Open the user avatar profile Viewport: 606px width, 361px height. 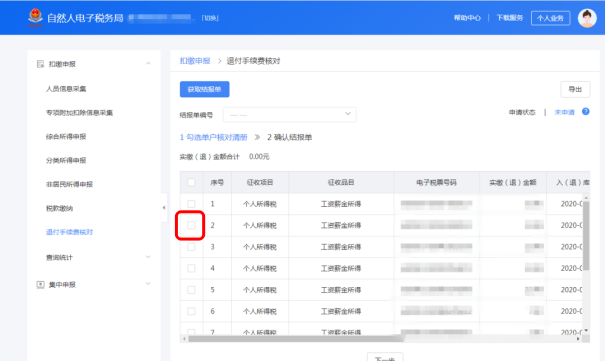pos(587,18)
